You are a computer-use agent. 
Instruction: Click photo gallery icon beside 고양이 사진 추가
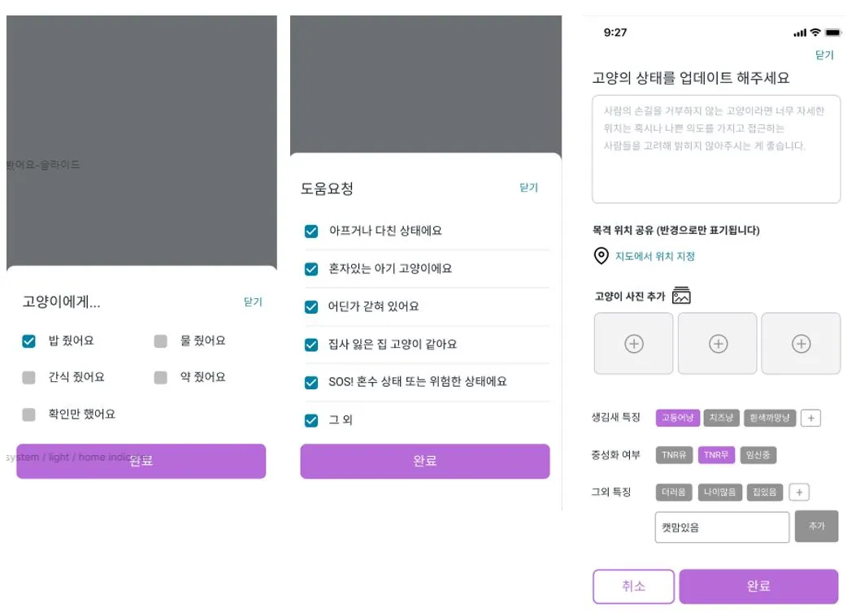tap(681, 295)
